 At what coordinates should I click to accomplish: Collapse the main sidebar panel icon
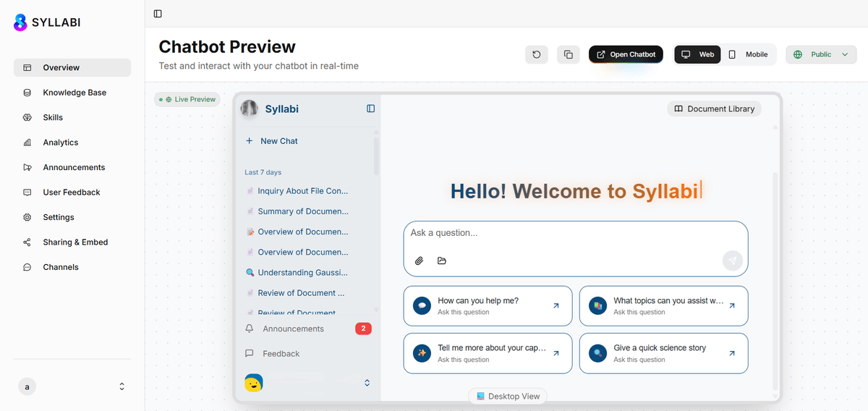coord(158,13)
